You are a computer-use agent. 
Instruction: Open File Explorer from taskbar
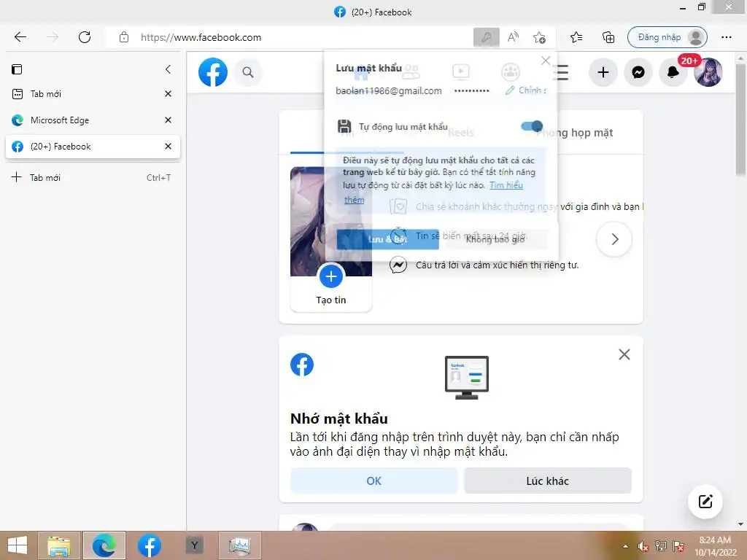tap(59, 545)
